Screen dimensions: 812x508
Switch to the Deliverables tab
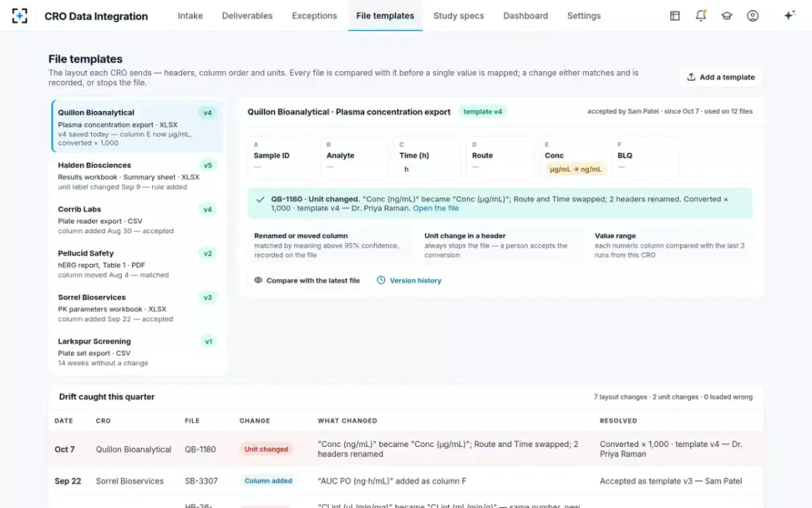point(248,16)
